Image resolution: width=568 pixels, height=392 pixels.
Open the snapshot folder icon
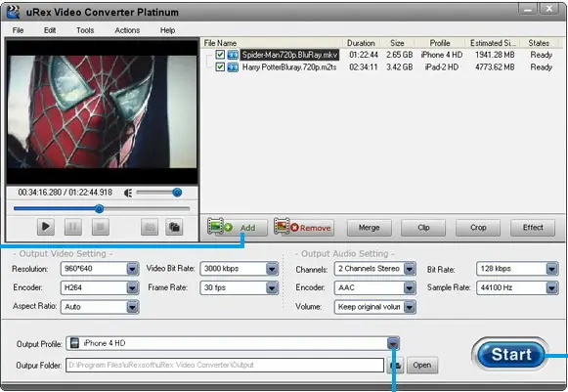[174, 227]
